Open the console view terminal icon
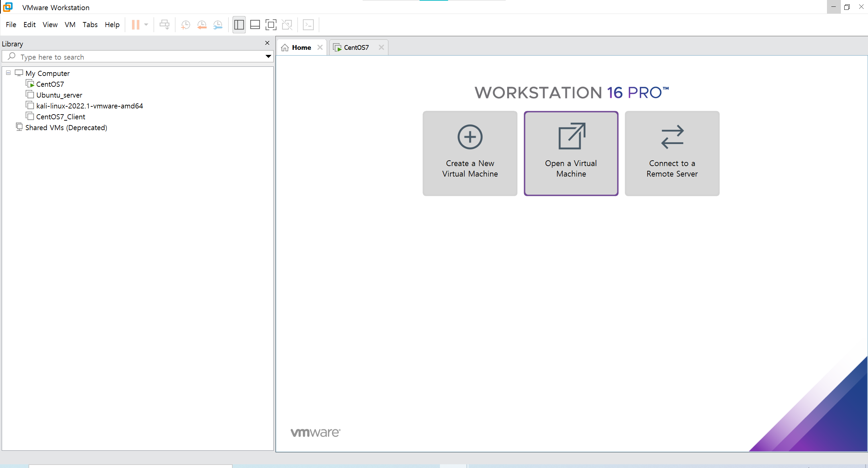This screenshot has width=868, height=468. 308,25
